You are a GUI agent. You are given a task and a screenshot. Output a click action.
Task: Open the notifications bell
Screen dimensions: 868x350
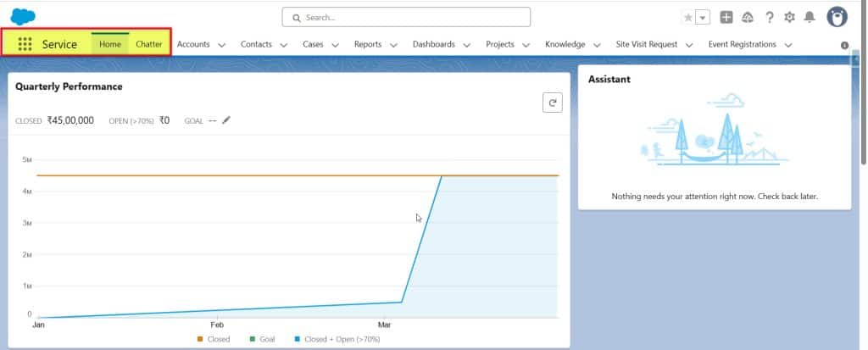[810, 17]
